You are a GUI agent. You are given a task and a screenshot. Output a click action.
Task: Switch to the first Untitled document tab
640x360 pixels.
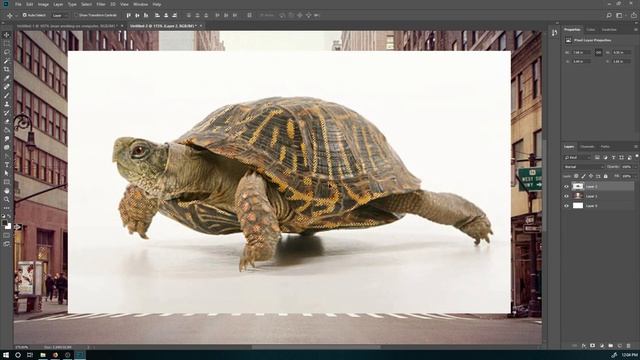(67, 26)
